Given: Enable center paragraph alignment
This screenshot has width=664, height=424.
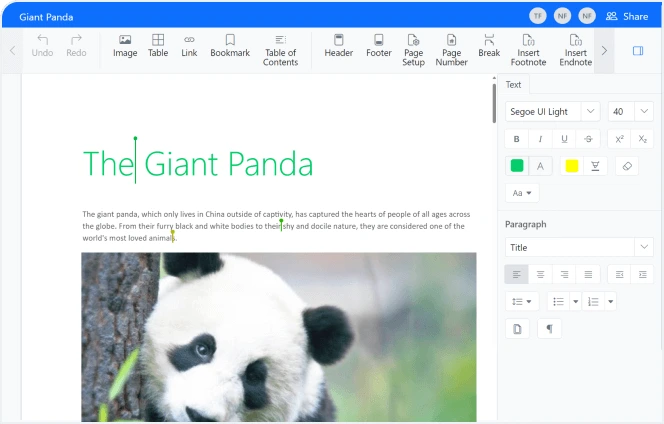Looking at the screenshot, I should click(x=541, y=274).
